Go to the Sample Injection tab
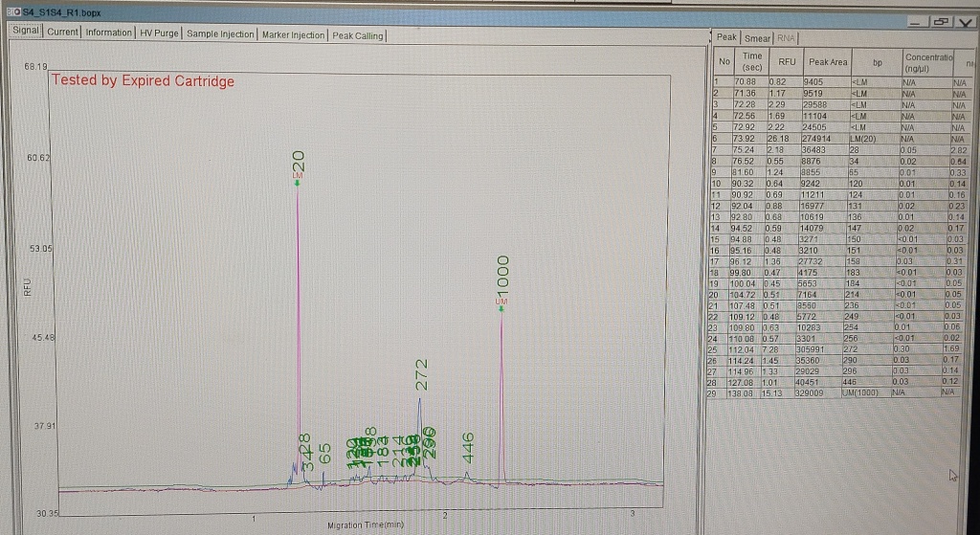 pos(221,33)
